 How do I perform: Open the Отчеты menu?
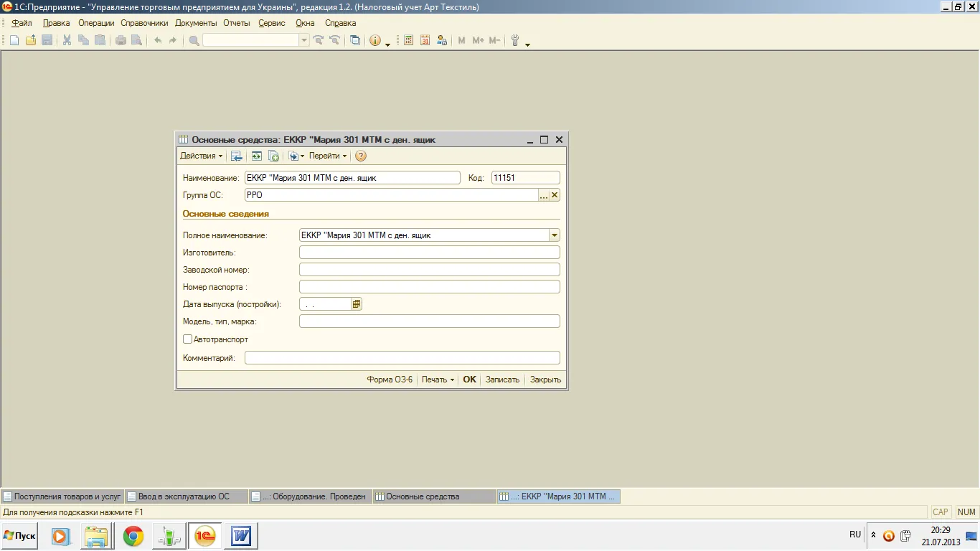pos(237,23)
